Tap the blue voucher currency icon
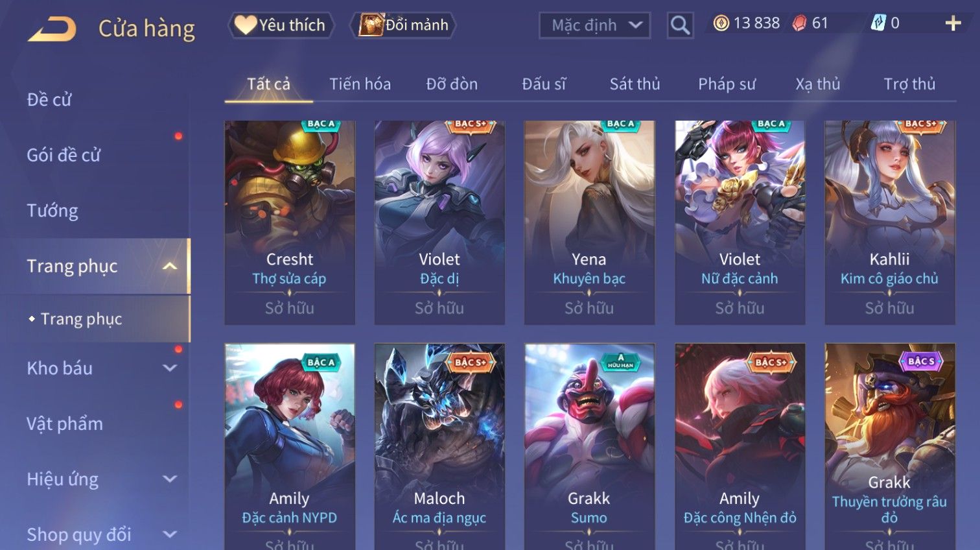The width and height of the screenshot is (980, 550). point(878,23)
